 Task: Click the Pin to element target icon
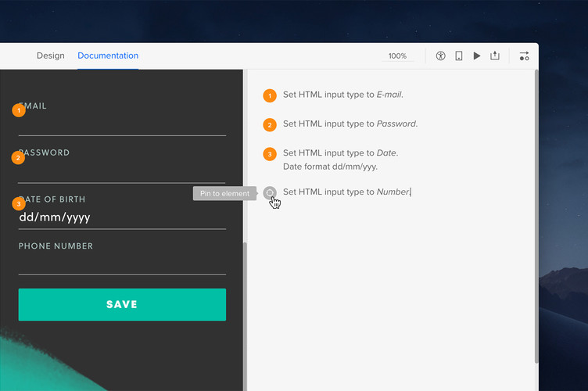click(x=270, y=193)
